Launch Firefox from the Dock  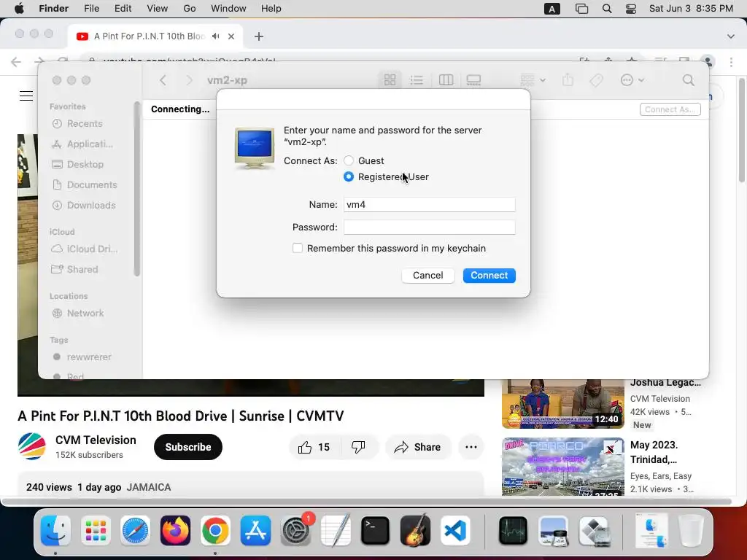[x=175, y=531]
